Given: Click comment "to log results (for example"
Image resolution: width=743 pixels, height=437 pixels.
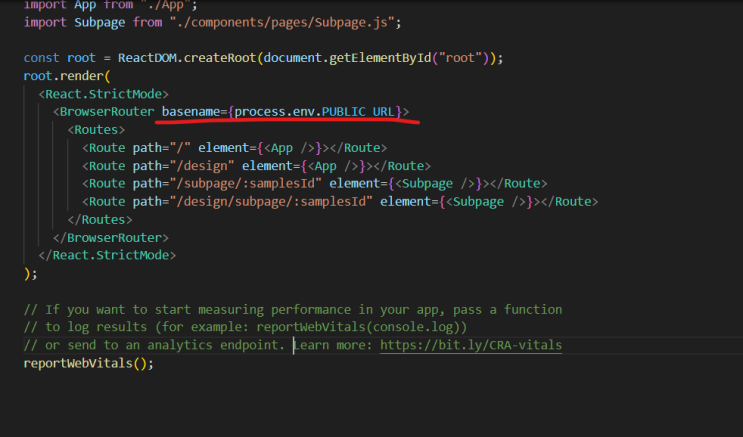Looking at the screenshot, I should coord(245,328).
